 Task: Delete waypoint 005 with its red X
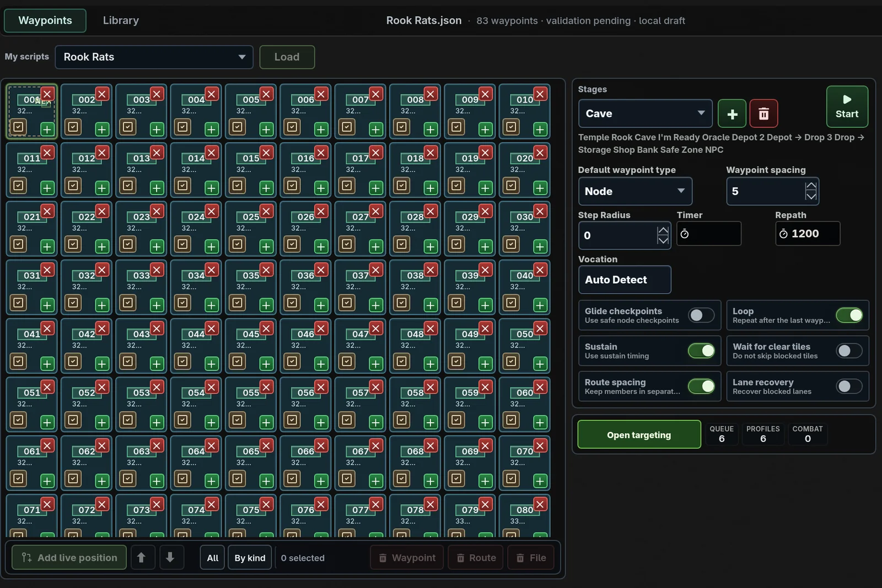point(267,94)
